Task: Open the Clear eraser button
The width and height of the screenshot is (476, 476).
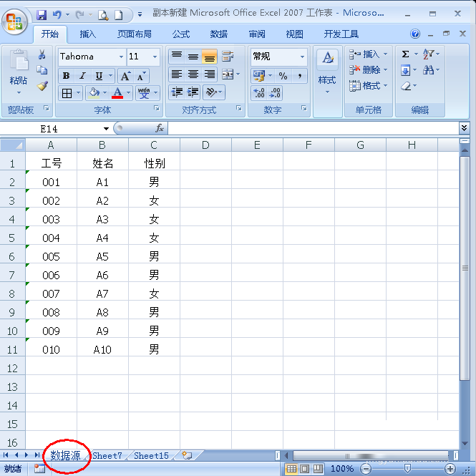Action: pos(406,86)
